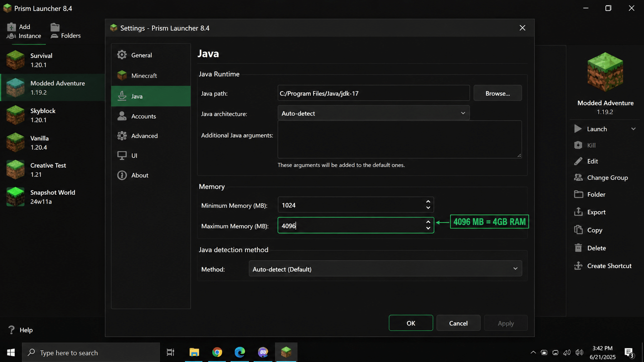644x362 pixels.
Task: Click the OK button in Settings
Action: 411,323
